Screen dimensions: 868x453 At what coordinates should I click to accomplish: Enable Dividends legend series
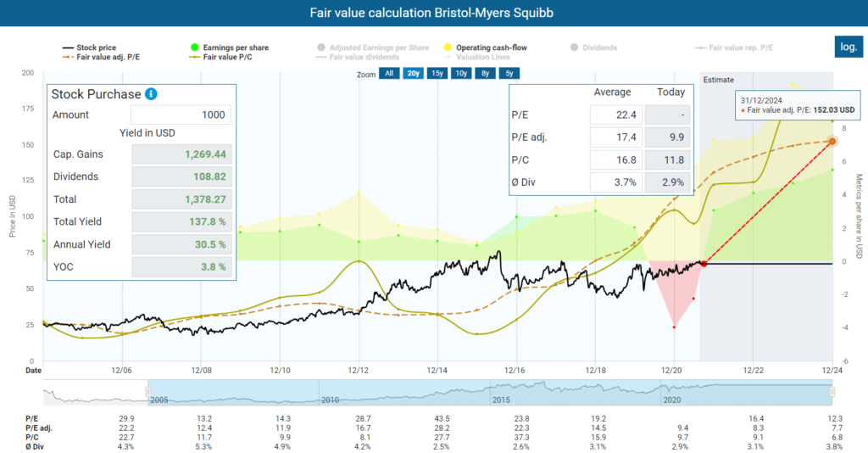(x=593, y=48)
